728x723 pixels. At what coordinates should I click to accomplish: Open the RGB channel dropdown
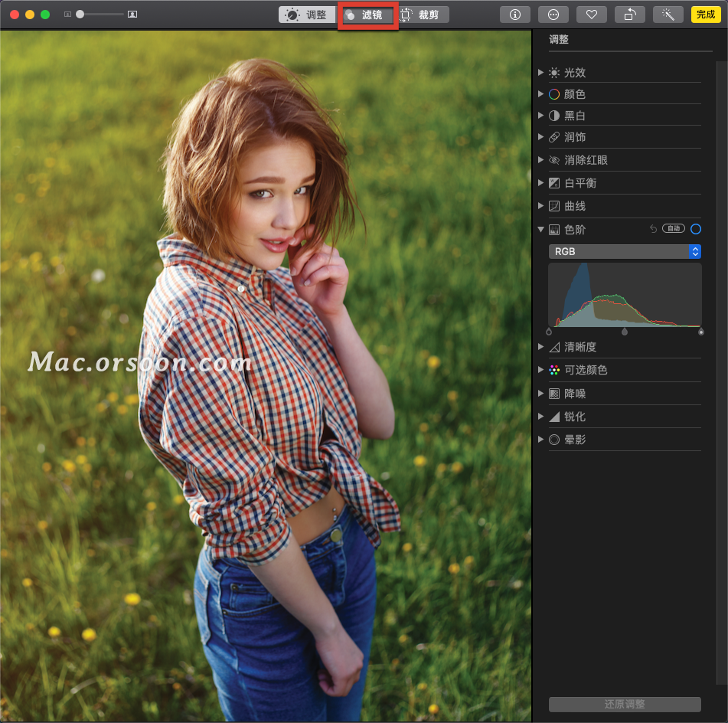point(625,251)
